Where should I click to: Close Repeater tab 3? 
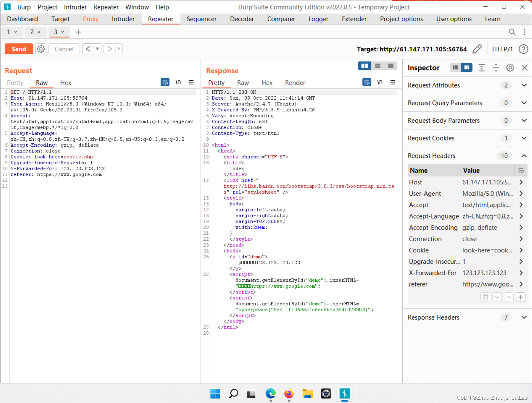pyautogui.click(x=62, y=32)
